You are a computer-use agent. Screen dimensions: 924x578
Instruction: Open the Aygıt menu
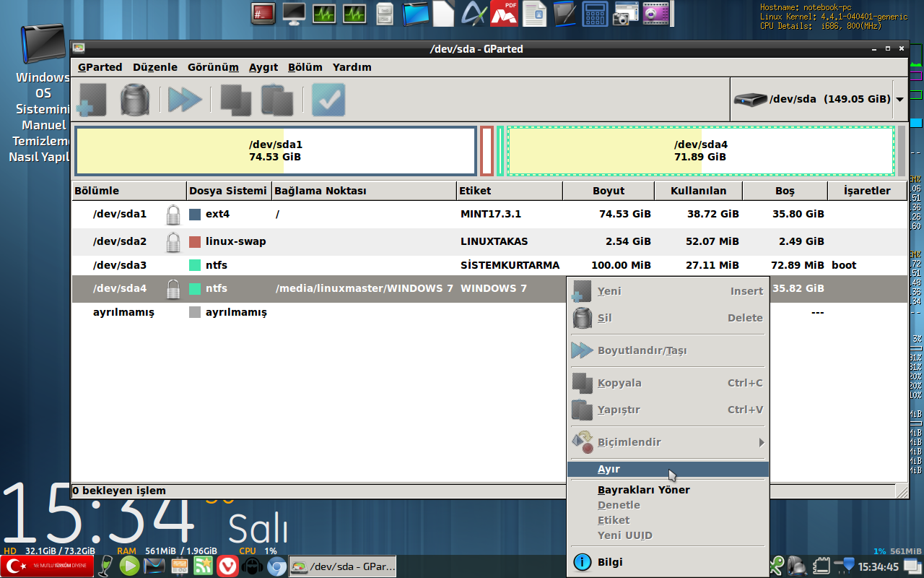click(263, 67)
